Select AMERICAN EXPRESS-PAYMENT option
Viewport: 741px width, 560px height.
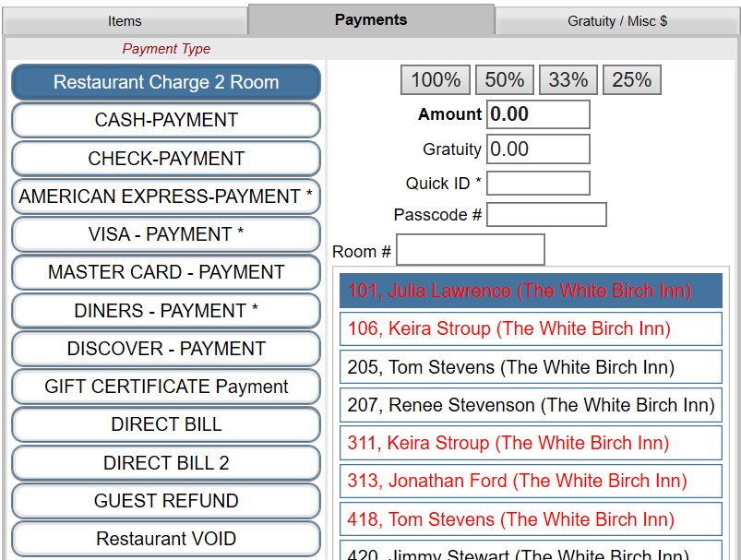(165, 196)
